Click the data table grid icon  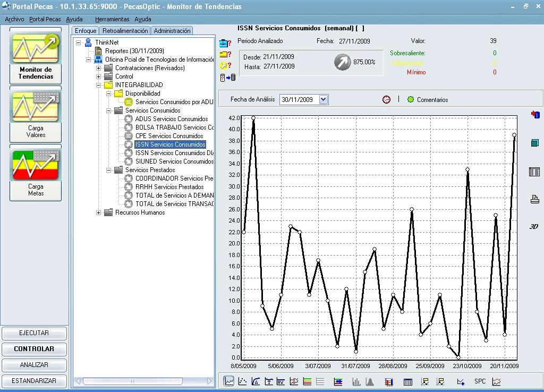pyautogui.click(x=408, y=381)
